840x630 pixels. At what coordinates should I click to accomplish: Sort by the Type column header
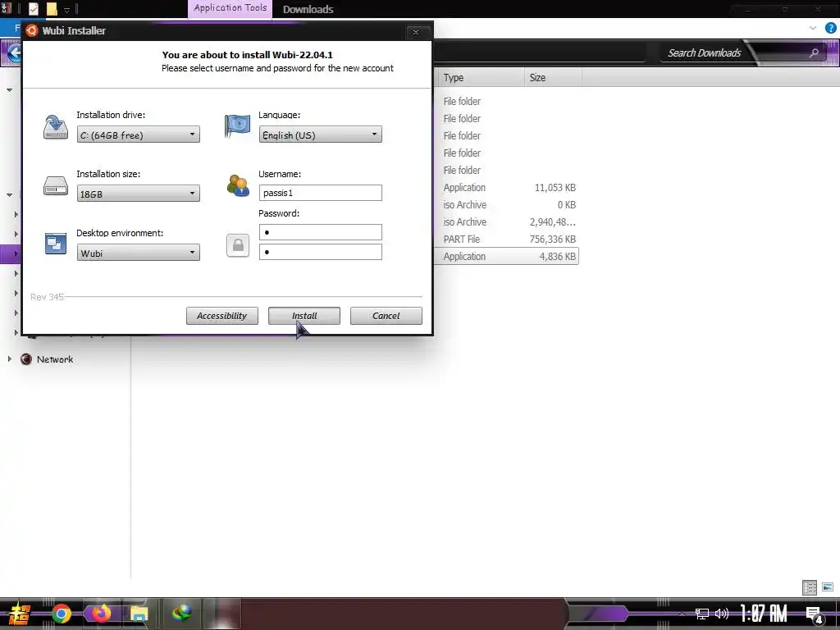[x=481, y=77]
